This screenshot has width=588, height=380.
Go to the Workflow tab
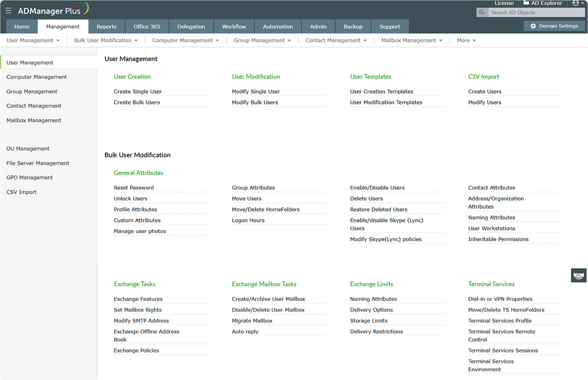[234, 27]
